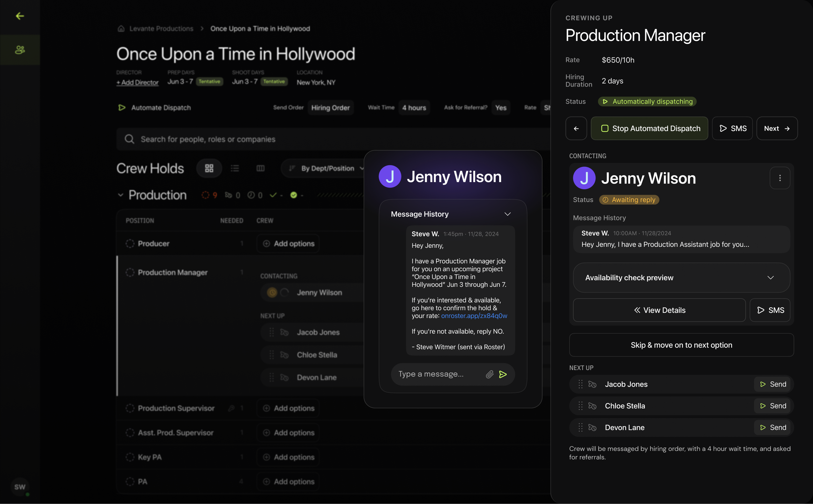Send message with green send arrow
The width and height of the screenshot is (813, 504).
click(x=503, y=374)
